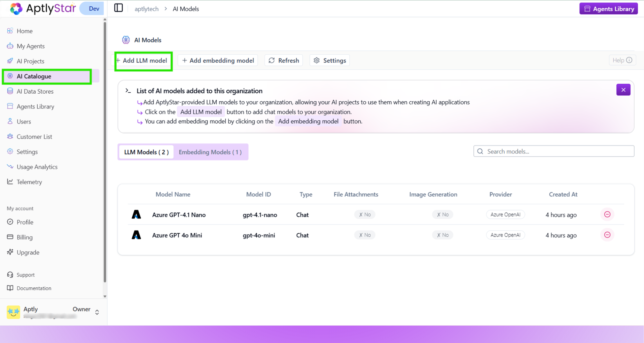Select the LLM Models (2) tab
The width and height of the screenshot is (644, 343).
pyautogui.click(x=147, y=152)
